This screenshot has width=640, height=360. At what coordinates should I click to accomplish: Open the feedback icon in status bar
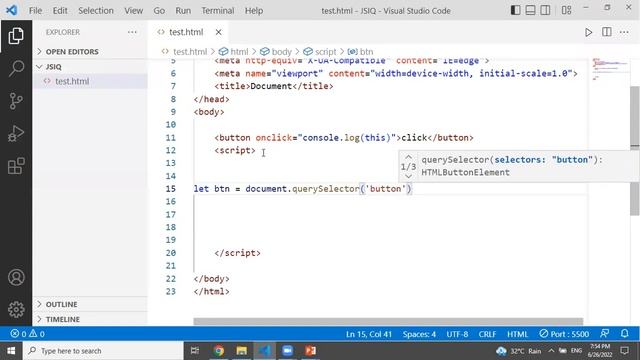click(604, 333)
